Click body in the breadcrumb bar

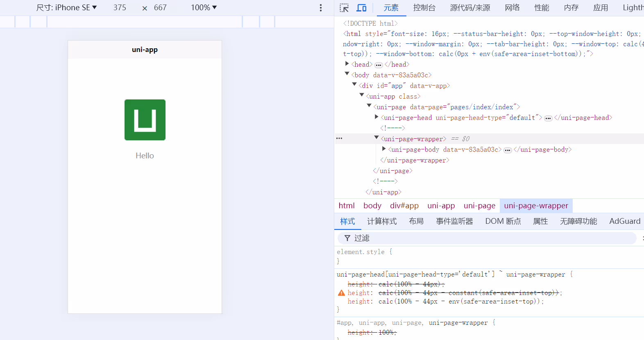pos(372,206)
